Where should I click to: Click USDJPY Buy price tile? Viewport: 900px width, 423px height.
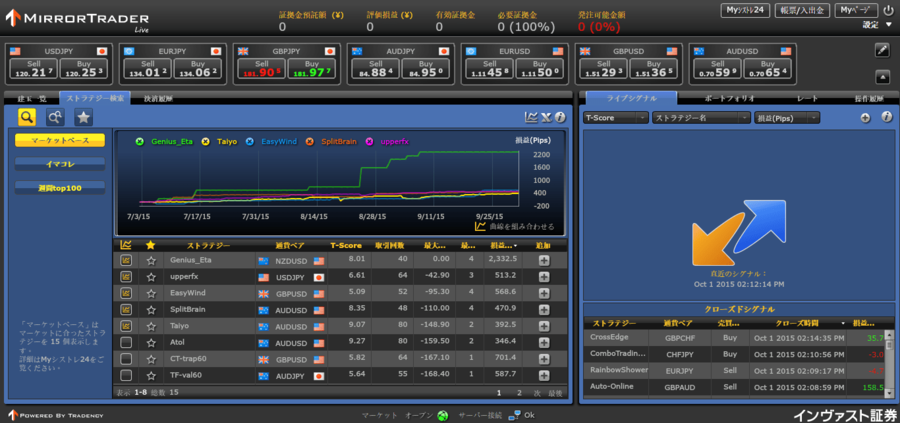tap(84, 67)
